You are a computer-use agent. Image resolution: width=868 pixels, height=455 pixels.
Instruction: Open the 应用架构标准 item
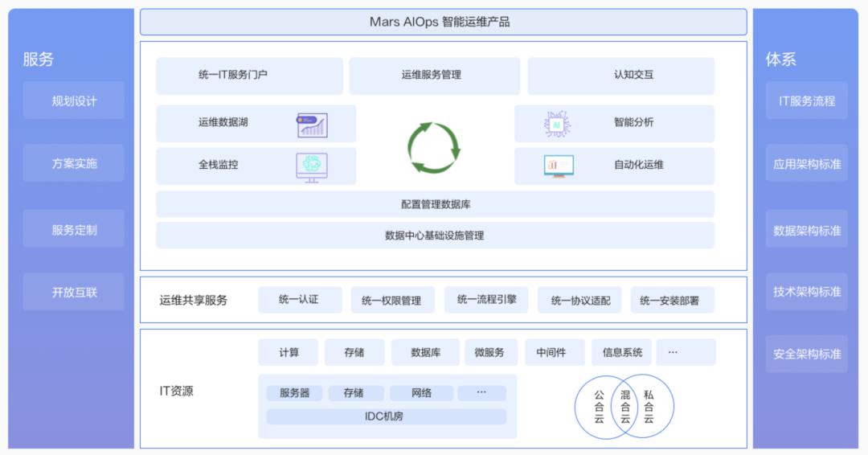[x=807, y=163]
